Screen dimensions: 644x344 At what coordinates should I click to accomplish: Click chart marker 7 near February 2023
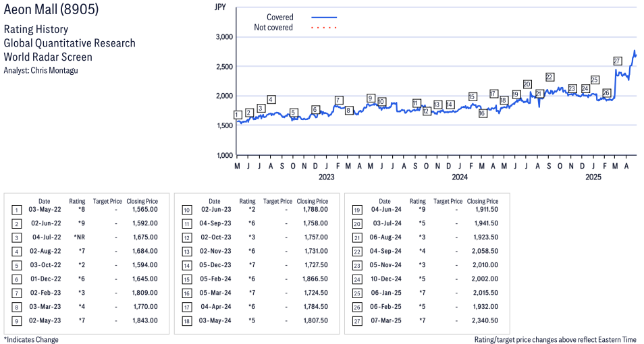(x=339, y=100)
